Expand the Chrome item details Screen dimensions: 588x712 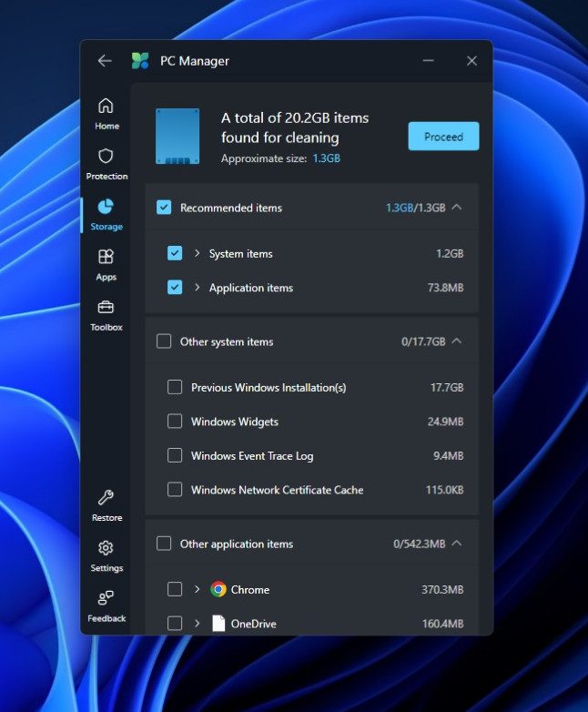coord(197,589)
